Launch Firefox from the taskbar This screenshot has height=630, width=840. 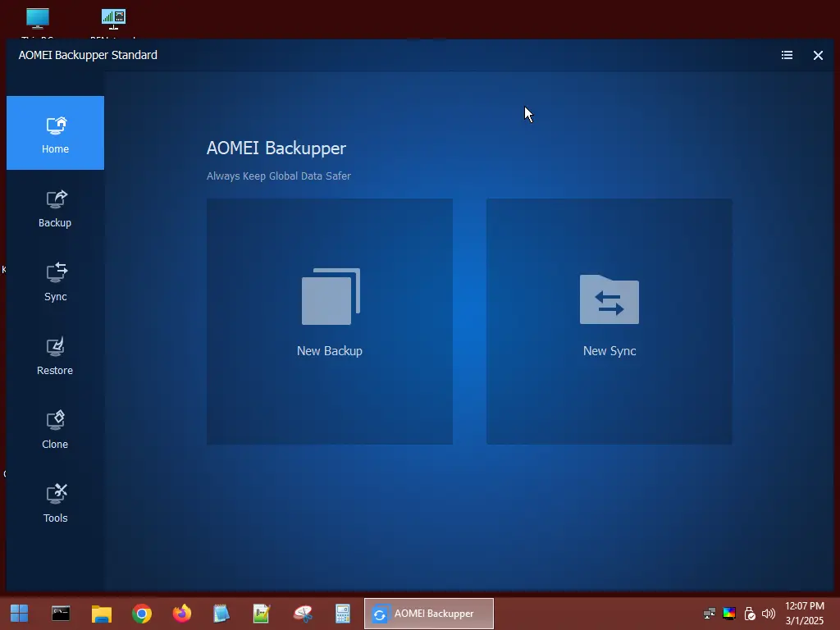(x=182, y=614)
